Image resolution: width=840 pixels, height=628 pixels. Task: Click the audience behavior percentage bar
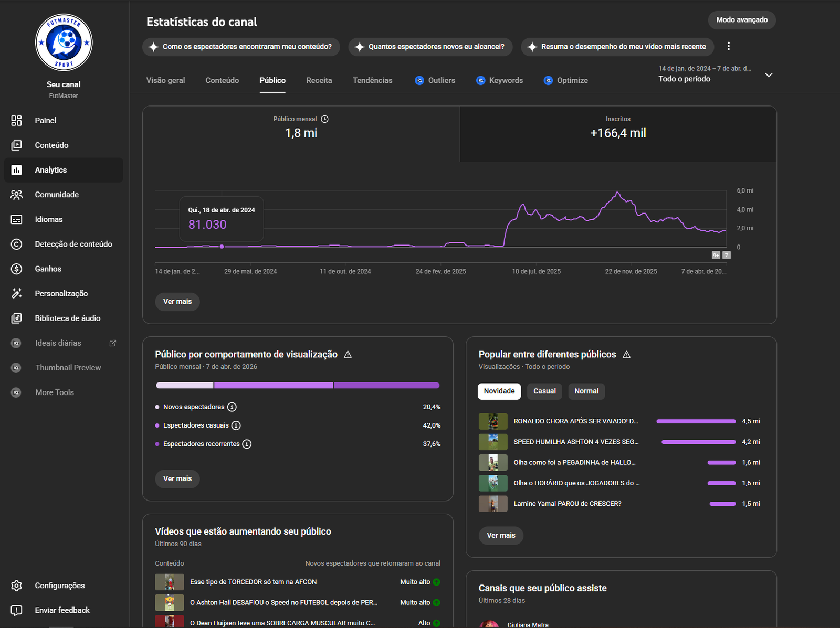(297, 386)
